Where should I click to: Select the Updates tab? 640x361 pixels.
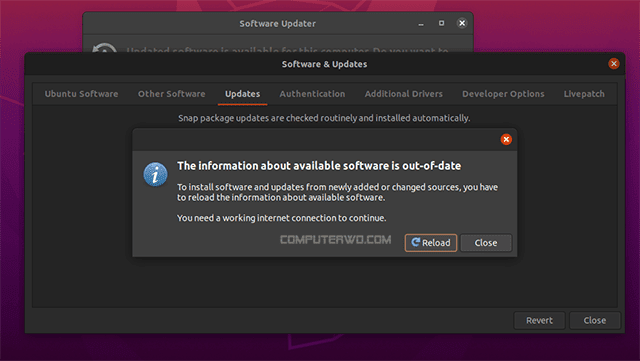coord(242,94)
